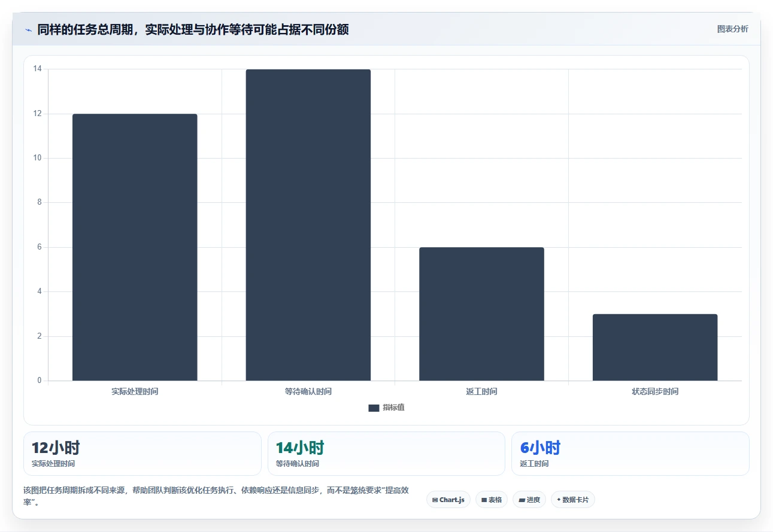Click y-axis value 2
This screenshot has height=532, width=773.
40,336
